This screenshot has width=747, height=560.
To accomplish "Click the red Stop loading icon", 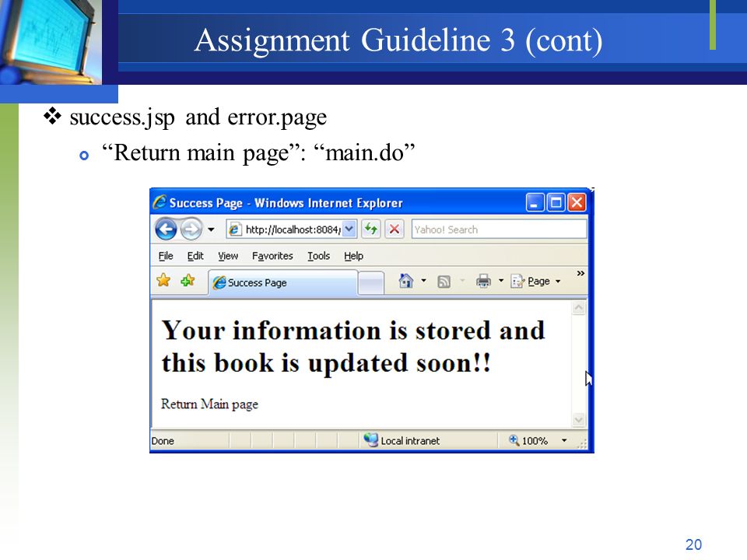I will [x=395, y=229].
